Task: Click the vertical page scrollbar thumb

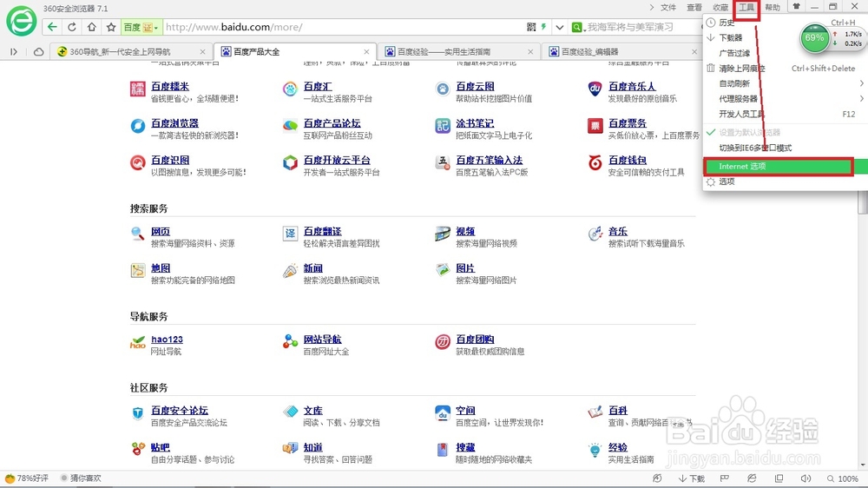Action: (x=863, y=201)
